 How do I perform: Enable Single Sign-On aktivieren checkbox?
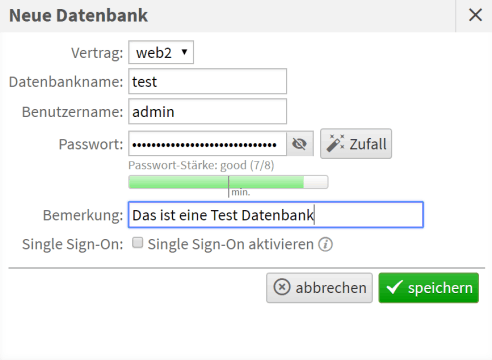click(x=137, y=243)
